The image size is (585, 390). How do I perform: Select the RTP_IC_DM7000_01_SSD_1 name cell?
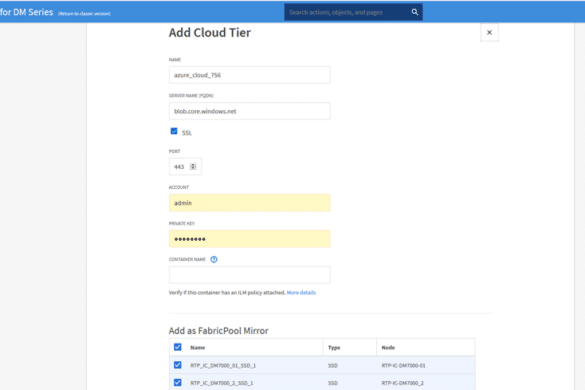(223, 365)
